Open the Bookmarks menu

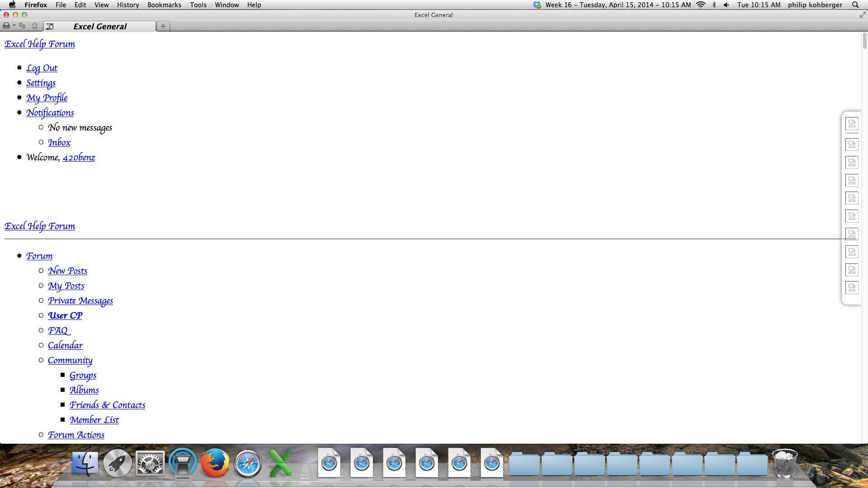point(164,5)
